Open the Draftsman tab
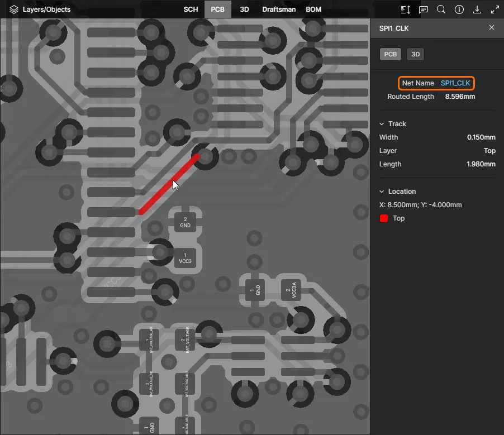The height and width of the screenshot is (435, 504). (279, 9)
